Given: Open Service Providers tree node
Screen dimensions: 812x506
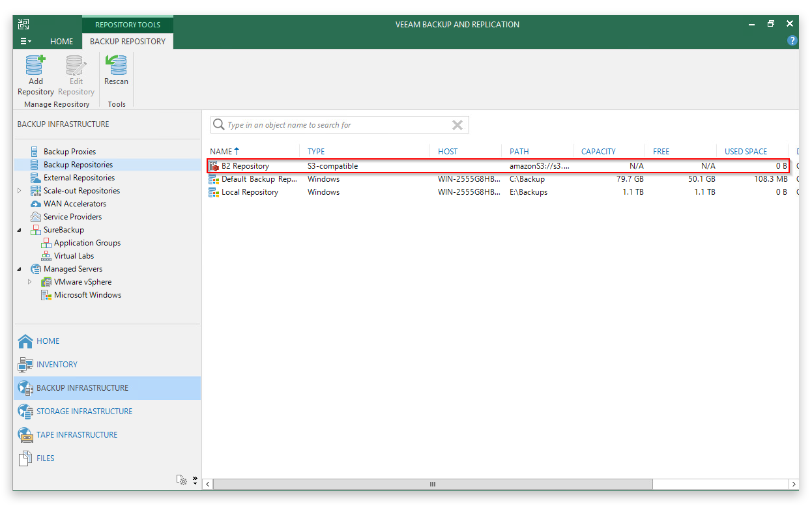Looking at the screenshot, I should [72, 217].
